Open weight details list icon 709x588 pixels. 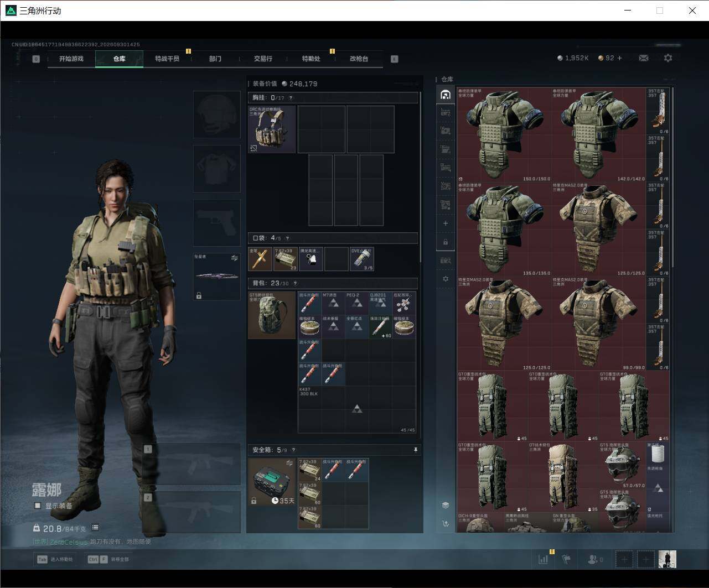pyautogui.click(x=95, y=528)
